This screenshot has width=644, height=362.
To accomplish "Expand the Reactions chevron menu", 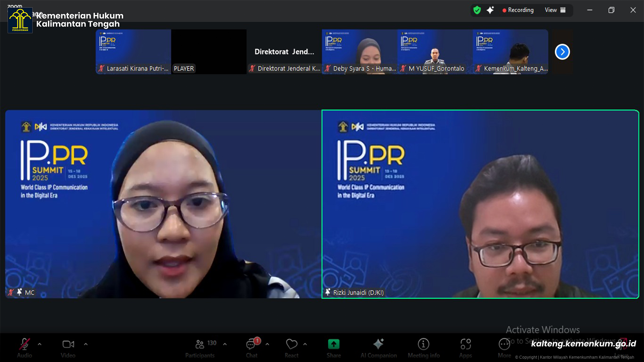I will (x=305, y=344).
